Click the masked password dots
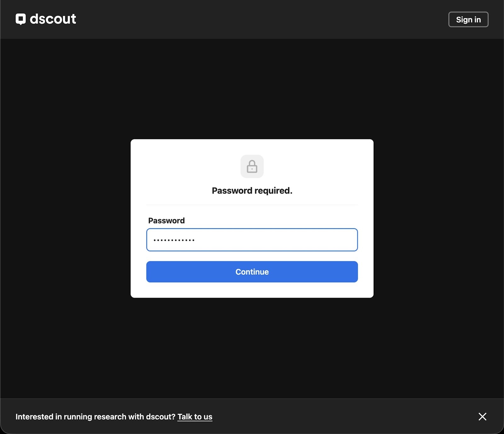Viewport: 504px width, 434px height. 174,240
